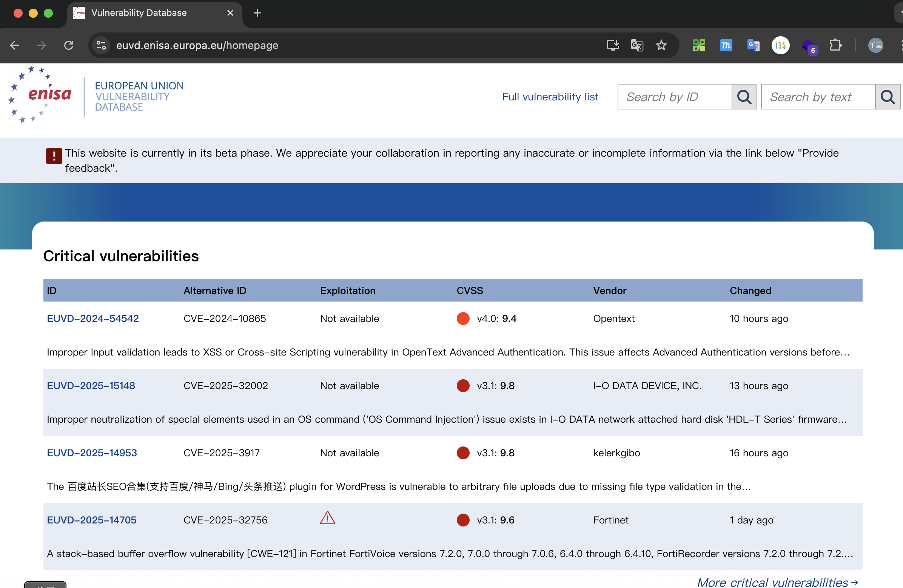Click the ENISA logo
Screen dimensions: 903x588
(40, 95)
